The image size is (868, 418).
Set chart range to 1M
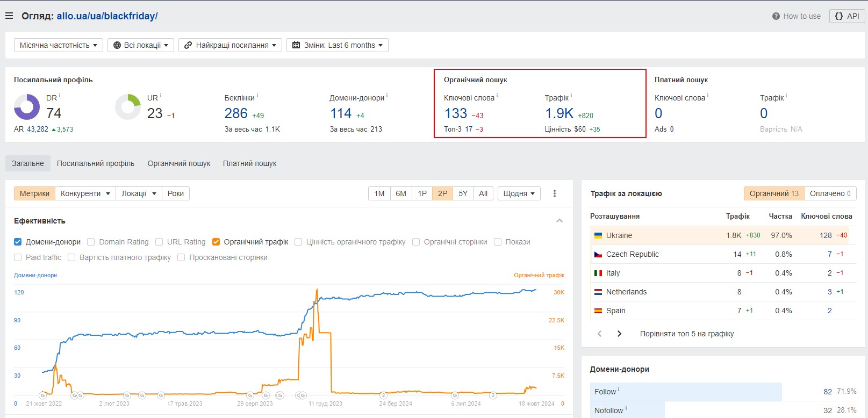(379, 193)
